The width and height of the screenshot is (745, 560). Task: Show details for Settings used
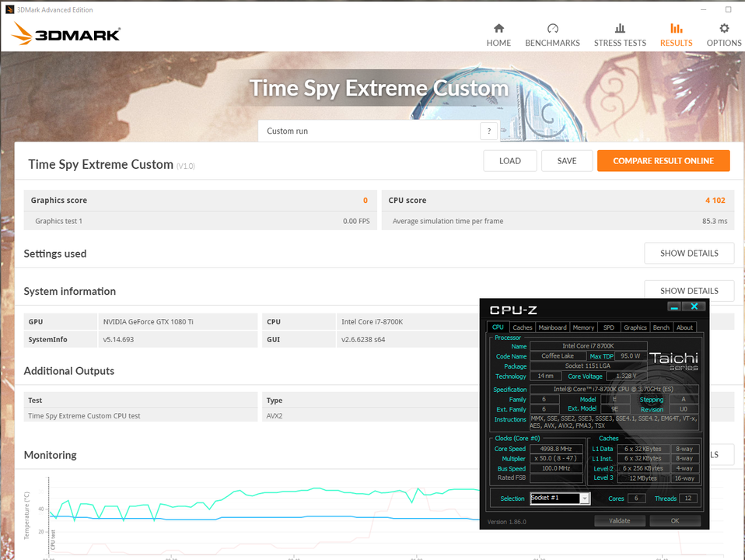tap(689, 253)
